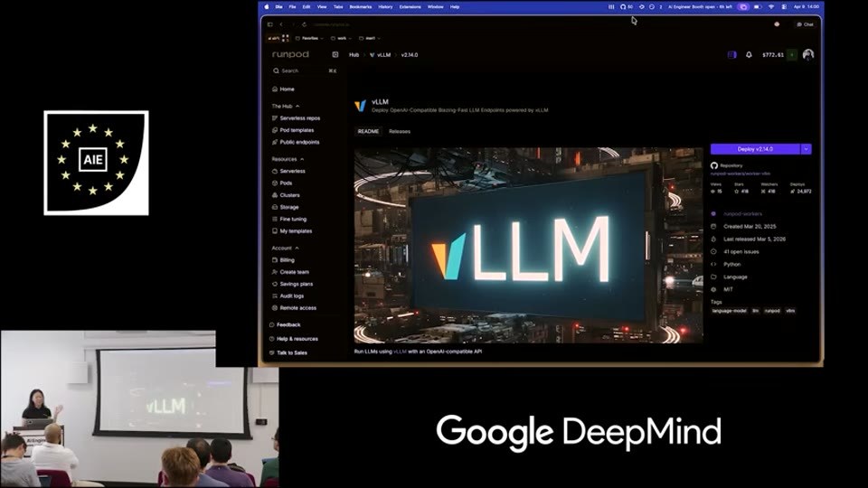Open Fine tuning page
Image resolution: width=868 pixels, height=488 pixels.
[x=289, y=219]
